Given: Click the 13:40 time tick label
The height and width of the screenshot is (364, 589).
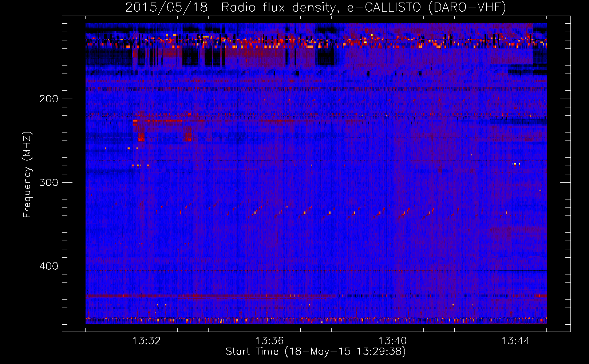Looking at the screenshot, I should tap(393, 341).
